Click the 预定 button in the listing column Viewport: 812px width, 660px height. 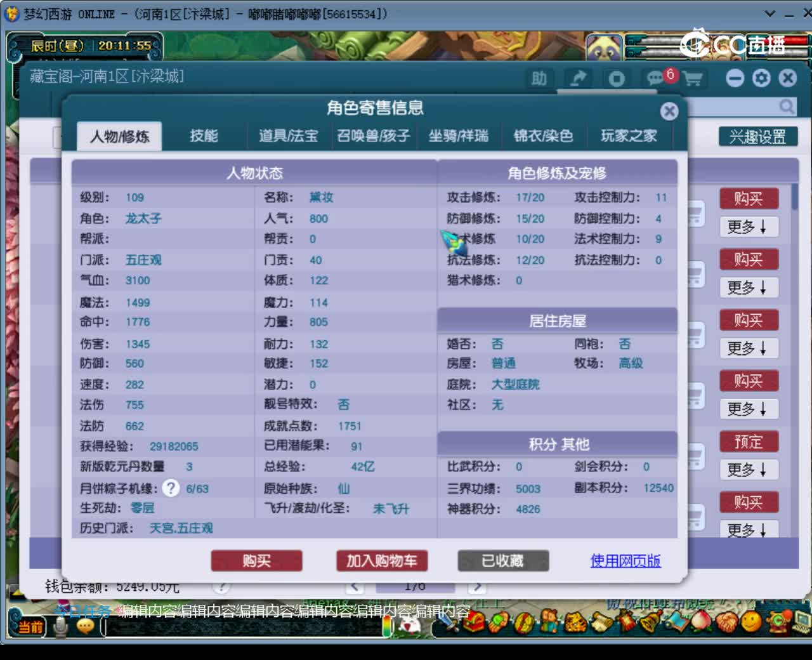[x=749, y=442]
